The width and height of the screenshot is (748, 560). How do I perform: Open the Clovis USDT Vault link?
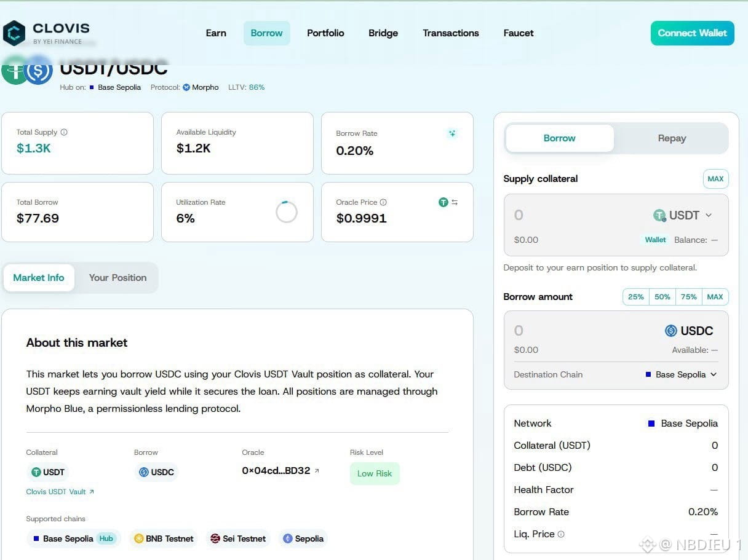pos(60,492)
